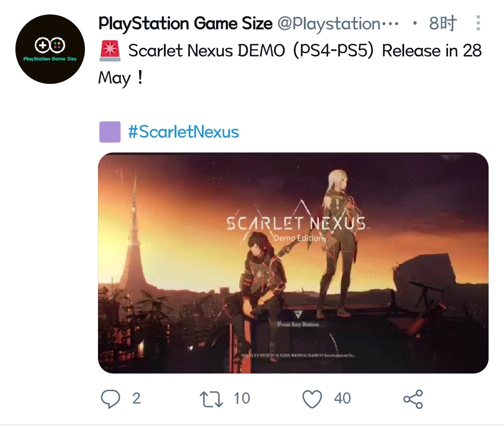Click the SCARLET NEXUS logo in image

[296, 224]
